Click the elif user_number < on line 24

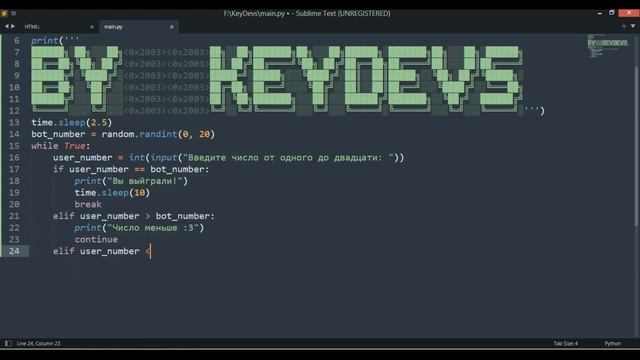(x=102, y=251)
